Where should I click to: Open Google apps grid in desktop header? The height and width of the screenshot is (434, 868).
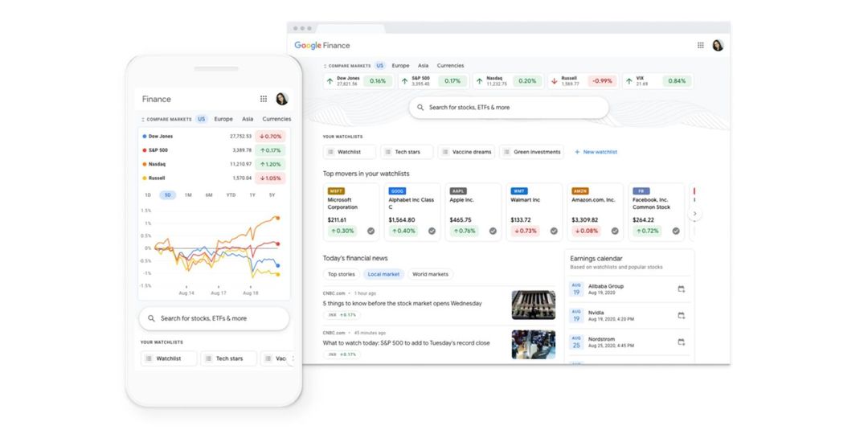(700, 46)
